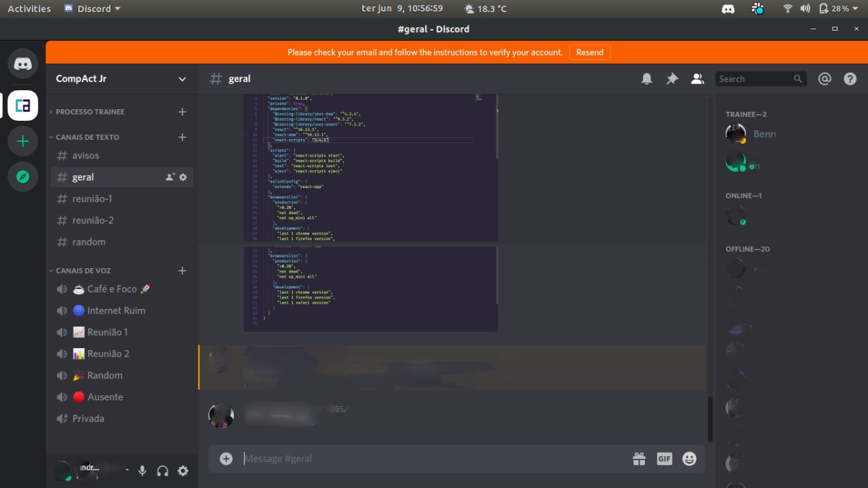Open notification settings bell icon
The image size is (868, 488).
(647, 79)
